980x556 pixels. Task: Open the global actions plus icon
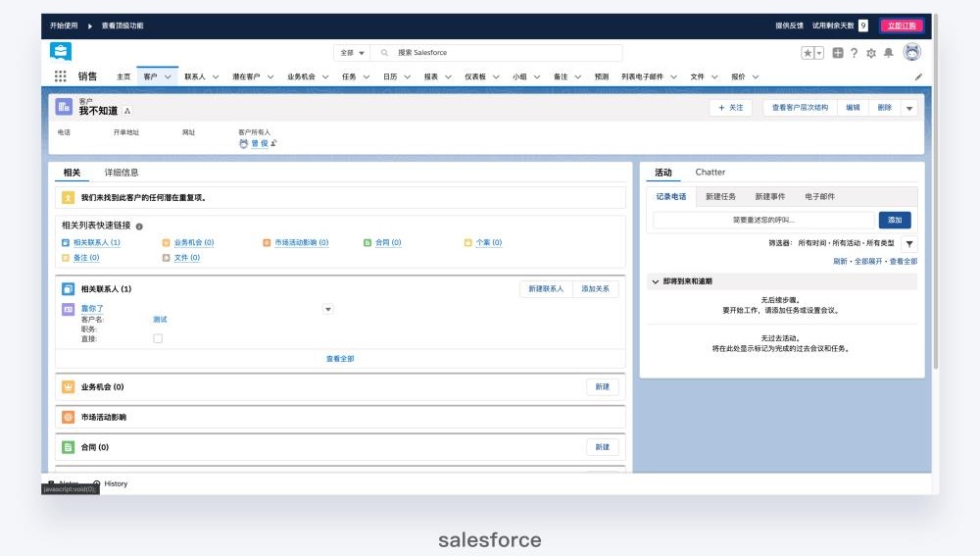[x=838, y=53]
